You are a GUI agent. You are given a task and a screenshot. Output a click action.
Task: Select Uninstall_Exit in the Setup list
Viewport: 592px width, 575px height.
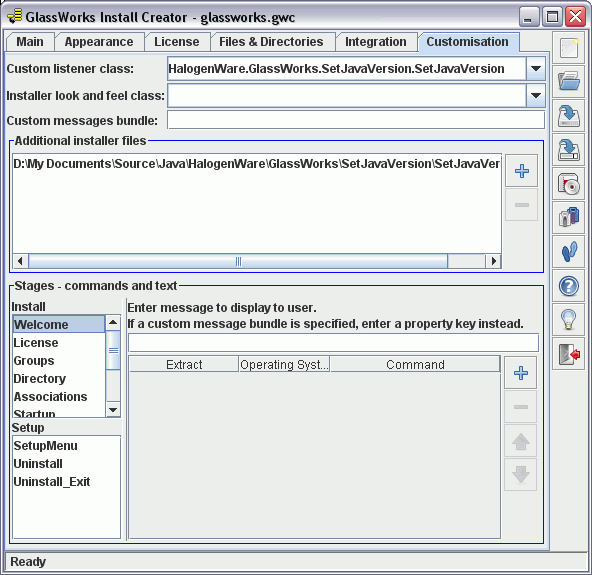(x=66, y=482)
